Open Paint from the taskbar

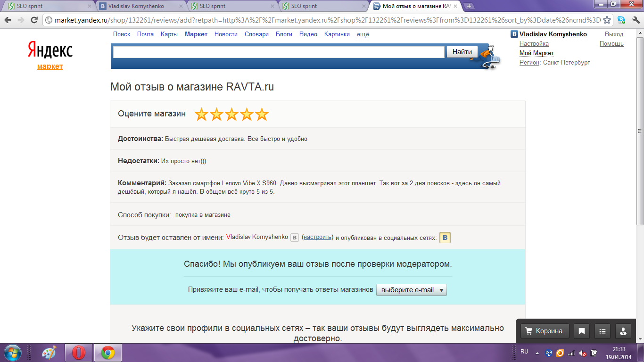(x=49, y=353)
